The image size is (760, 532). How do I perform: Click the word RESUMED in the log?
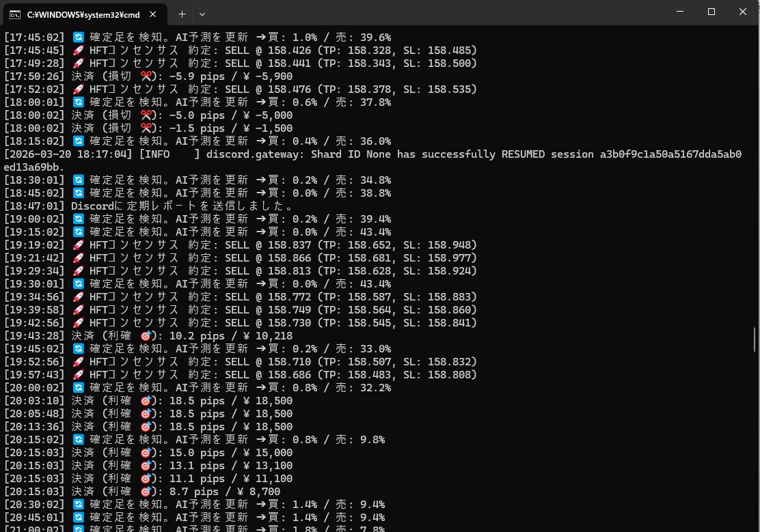point(523,154)
